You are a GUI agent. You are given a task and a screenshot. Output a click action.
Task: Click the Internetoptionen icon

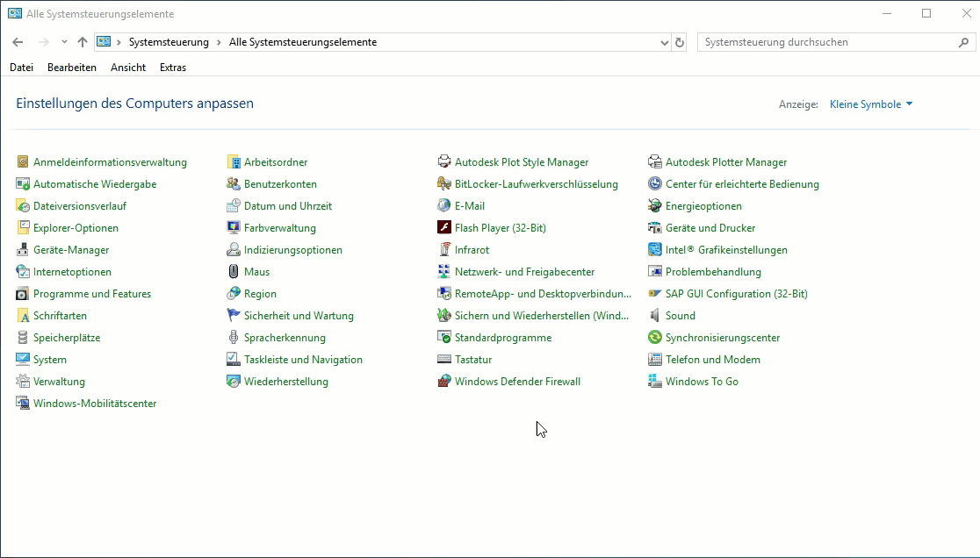(23, 271)
